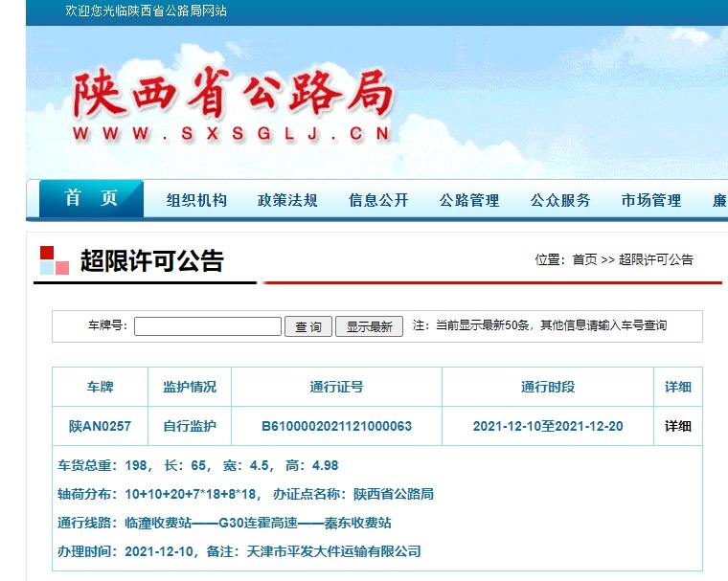Click the 查询 search button
Screen dimensions: 728x581
coord(308,326)
